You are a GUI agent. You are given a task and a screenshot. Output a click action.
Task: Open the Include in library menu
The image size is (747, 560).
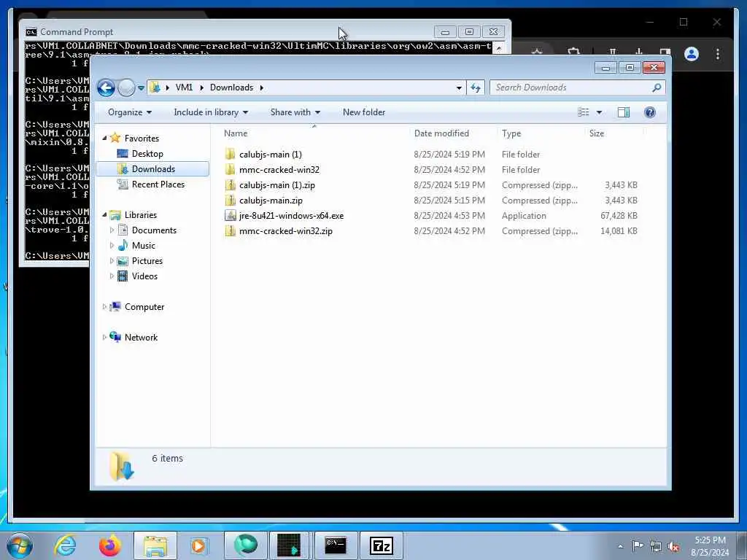pos(211,112)
